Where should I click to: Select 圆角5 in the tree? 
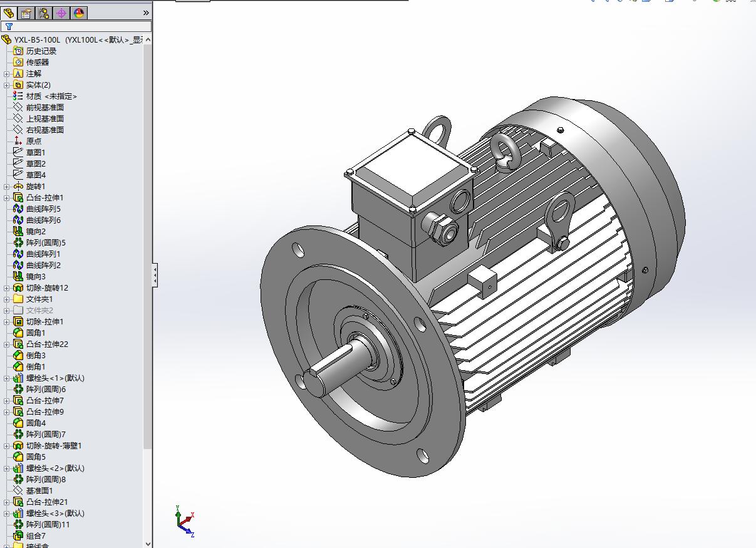36,457
